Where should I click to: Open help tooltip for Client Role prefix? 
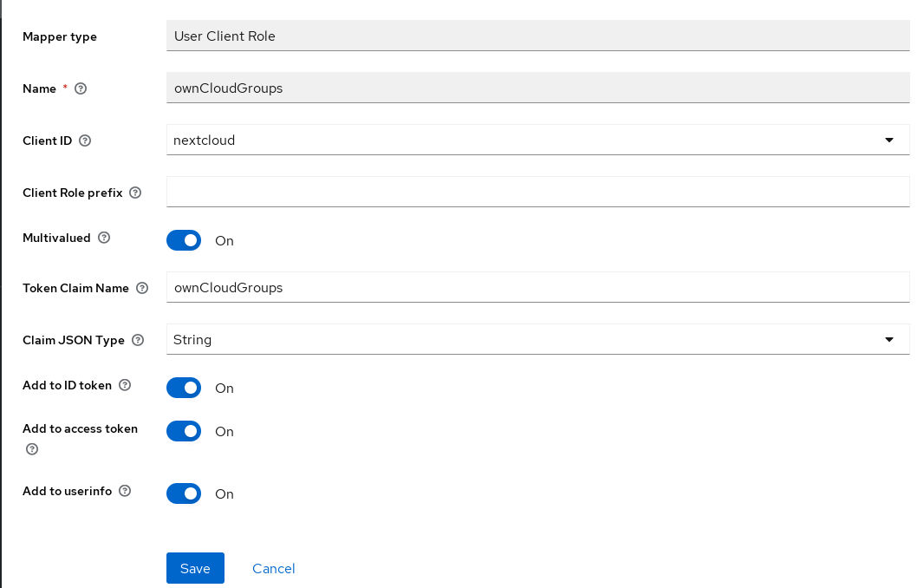(x=135, y=193)
